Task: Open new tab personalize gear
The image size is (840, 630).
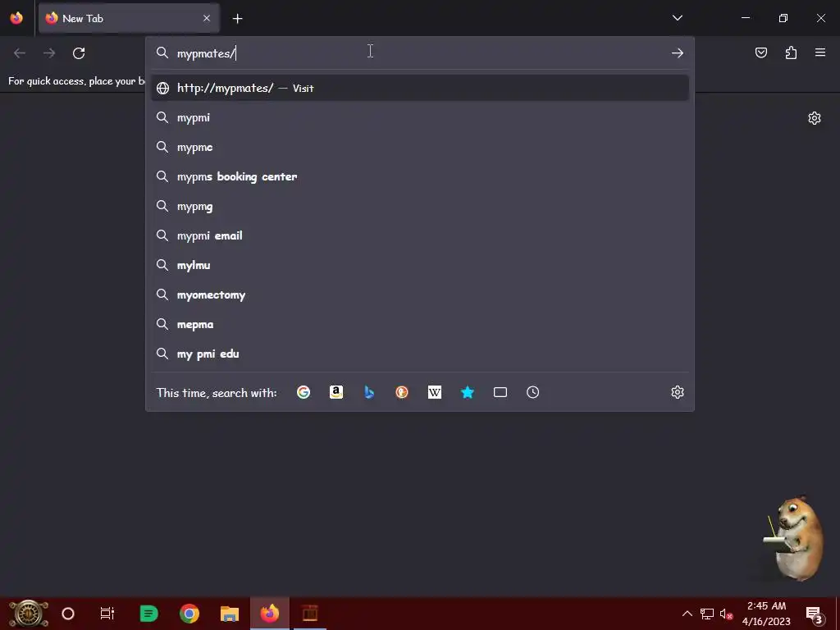Action: (815, 118)
